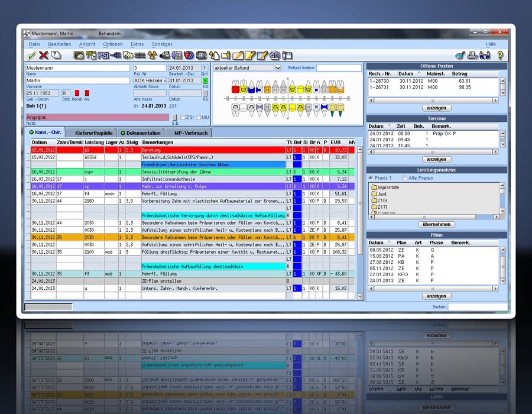Click the double gray bars toolbar icon
This screenshot has width=532, height=414.
click(x=140, y=56)
